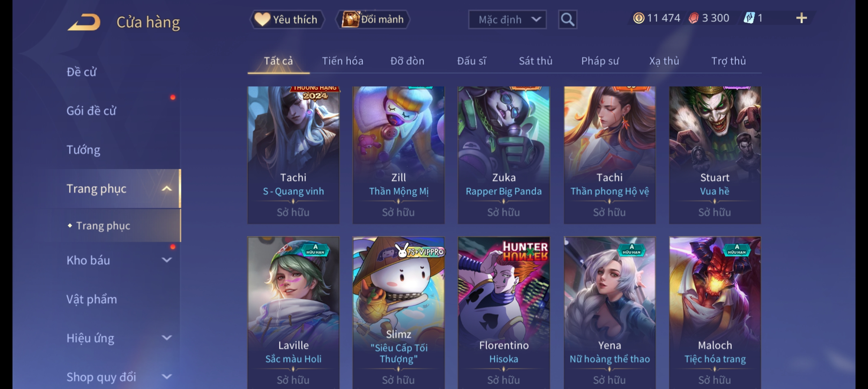
Task: Go to Gói đề cử menu
Action: pyautogui.click(x=91, y=111)
